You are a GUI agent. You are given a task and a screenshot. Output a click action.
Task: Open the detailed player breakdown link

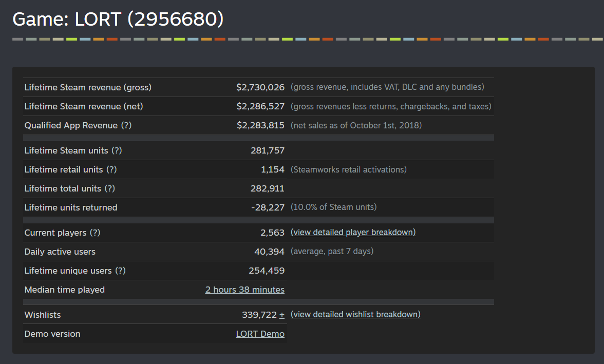(353, 232)
